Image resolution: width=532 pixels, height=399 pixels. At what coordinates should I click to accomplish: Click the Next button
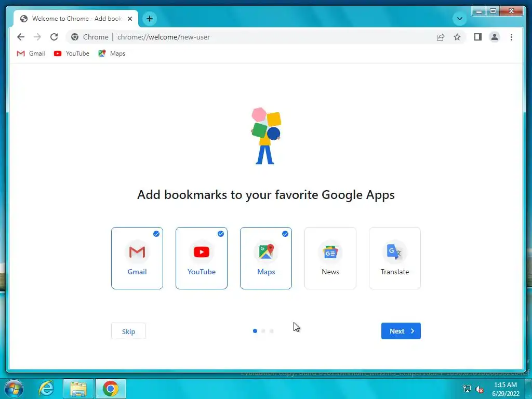pos(401,331)
